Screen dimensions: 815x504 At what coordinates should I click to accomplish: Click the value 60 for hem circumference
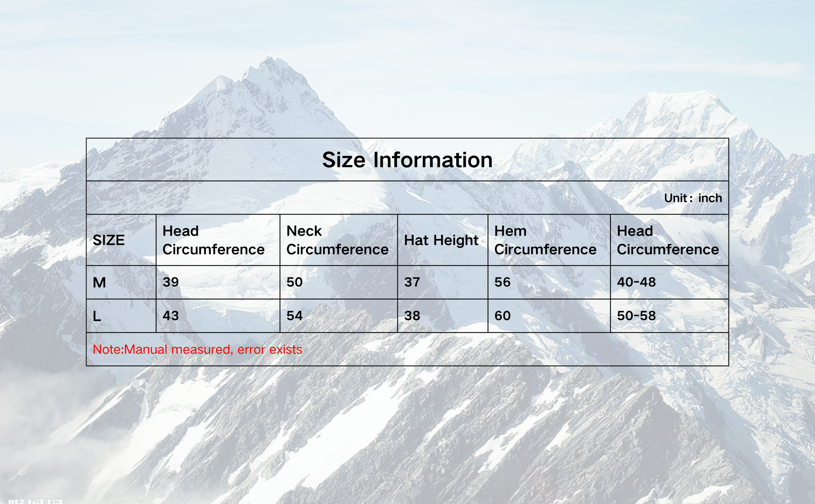pyautogui.click(x=502, y=316)
